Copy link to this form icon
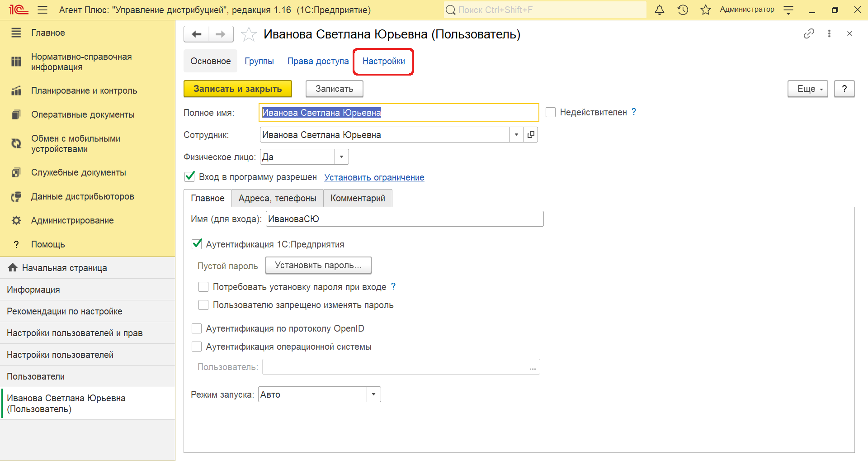 809,33
